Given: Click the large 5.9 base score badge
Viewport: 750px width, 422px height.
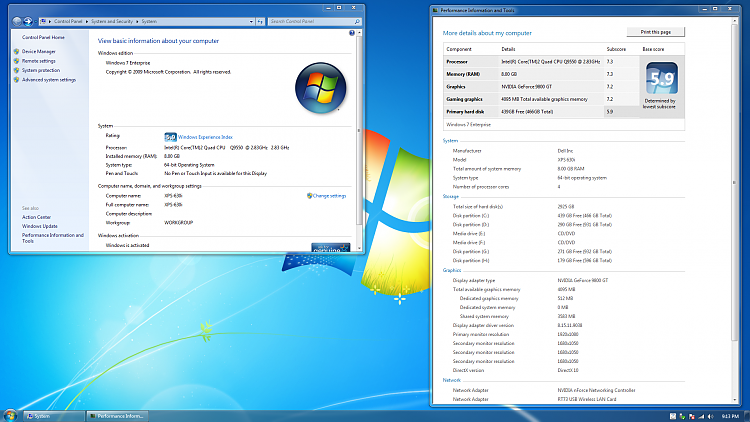Looking at the screenshot, I should click(662, 78).
